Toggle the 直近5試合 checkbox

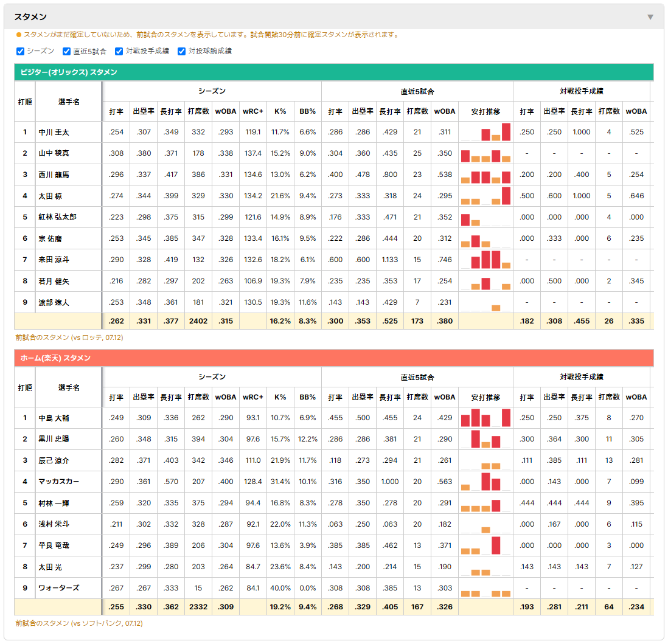[x=66, y=52]
